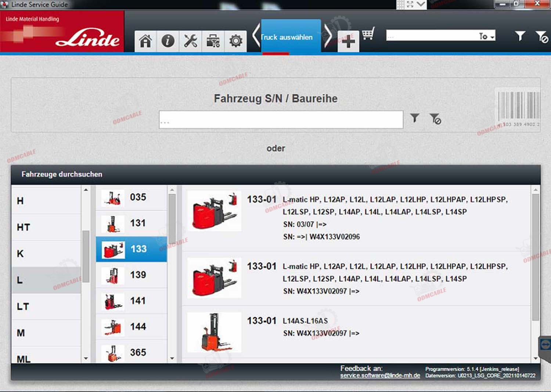Click thumbnail of 133-01 L14AS-L16AS stacker
The width and height of the screenshot is (551, 392).
214,332
